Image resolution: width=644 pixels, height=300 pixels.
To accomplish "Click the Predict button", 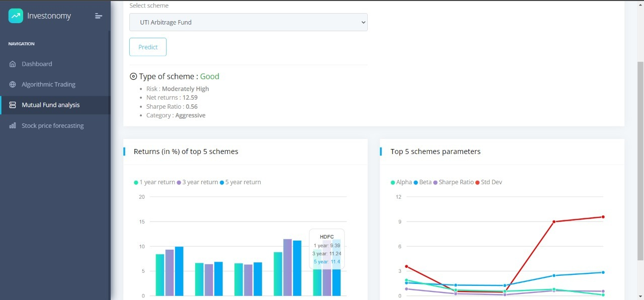I will click(x=148, y=47).
